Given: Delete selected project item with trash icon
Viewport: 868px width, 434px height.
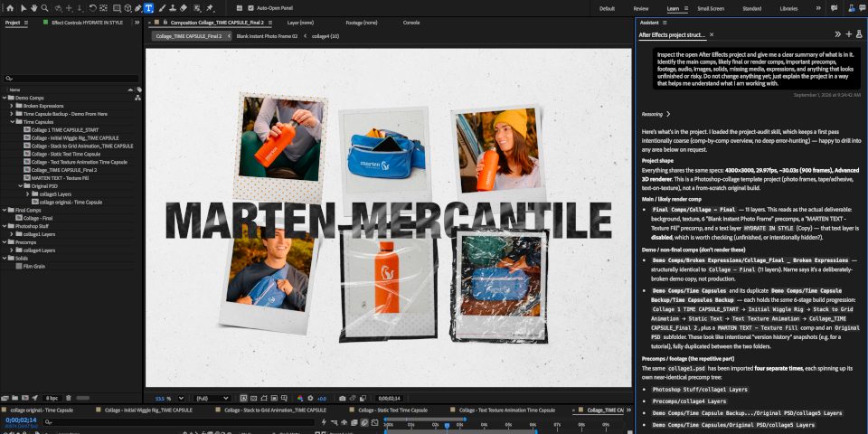Looking at the screenshot, I should [x=69, y=398].
